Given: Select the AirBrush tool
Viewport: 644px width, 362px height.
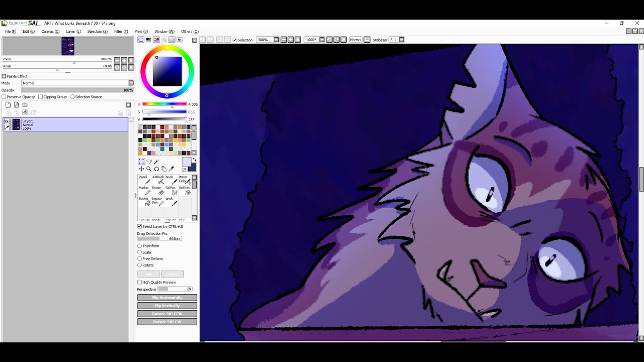Looking at the screenshot, I should point(158,180).
